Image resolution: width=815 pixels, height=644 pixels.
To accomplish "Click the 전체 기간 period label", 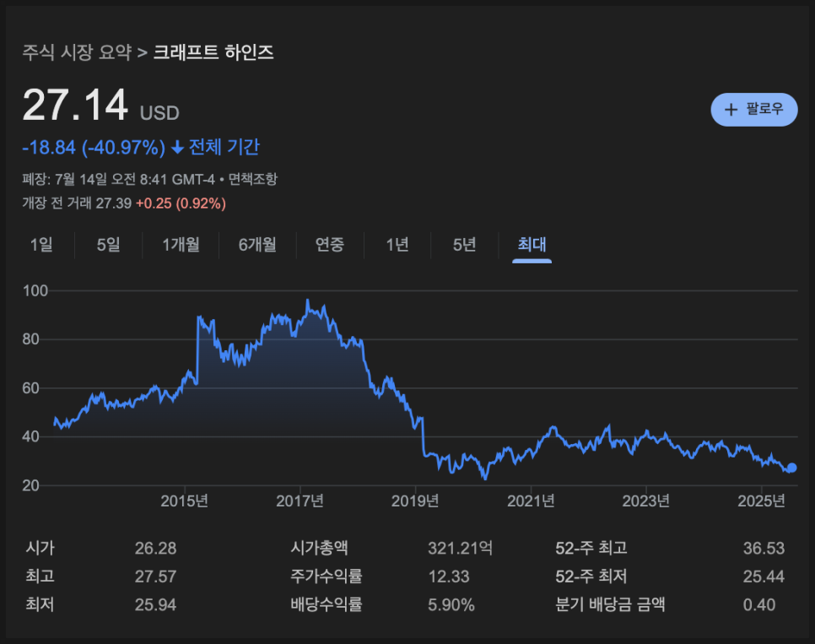I will point(224,147).
